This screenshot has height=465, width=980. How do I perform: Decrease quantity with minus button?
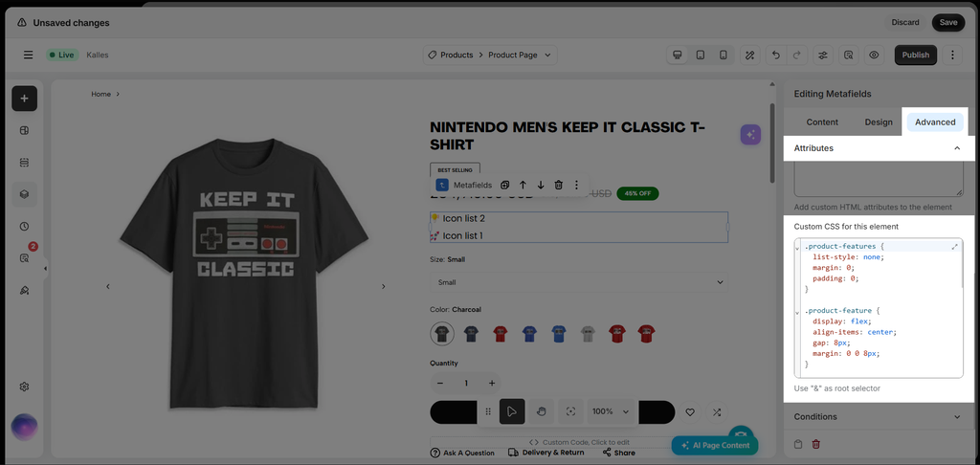tap(440, 383)
